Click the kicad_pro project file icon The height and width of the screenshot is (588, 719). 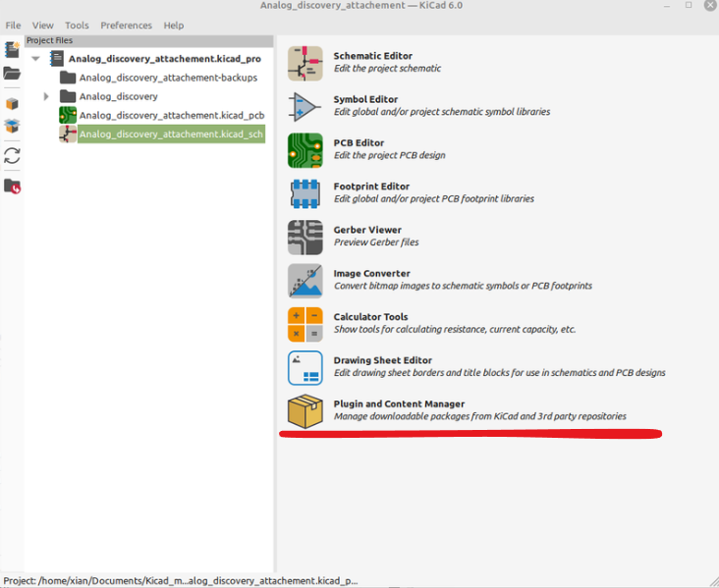click(57, 59)
